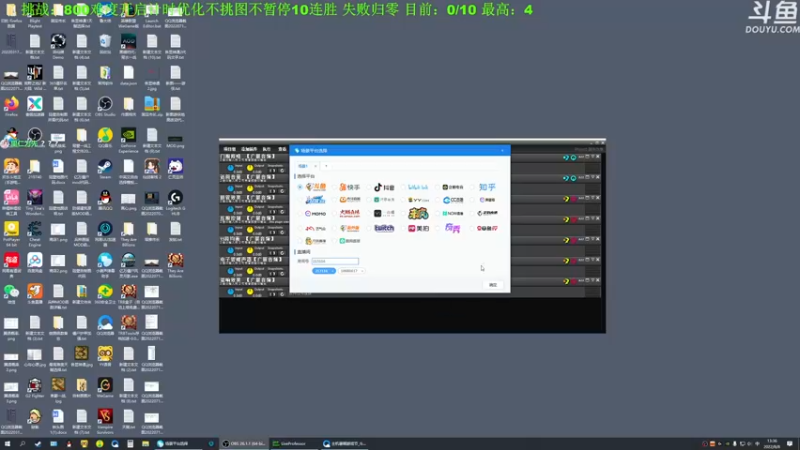Open the GeForce Experience desktop icon
The width and height of the screenshot is (800, 450).
pyautogui.click(x=129, y=140)
